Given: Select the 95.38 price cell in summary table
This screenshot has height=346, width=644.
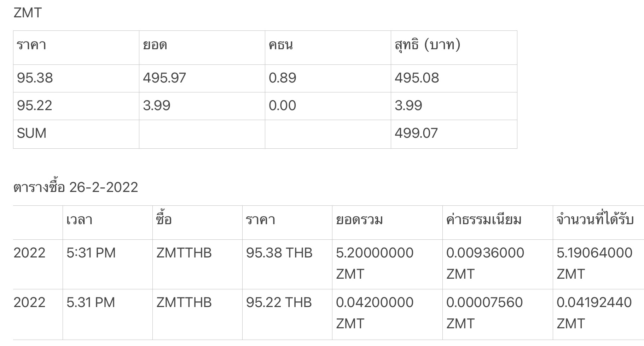Looking at the screenshot, I should (76, 78).
